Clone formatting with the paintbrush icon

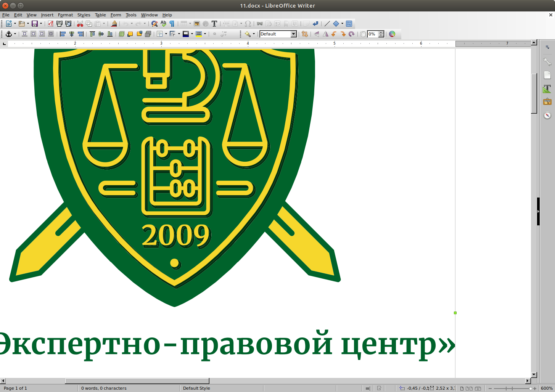[114, 24]
